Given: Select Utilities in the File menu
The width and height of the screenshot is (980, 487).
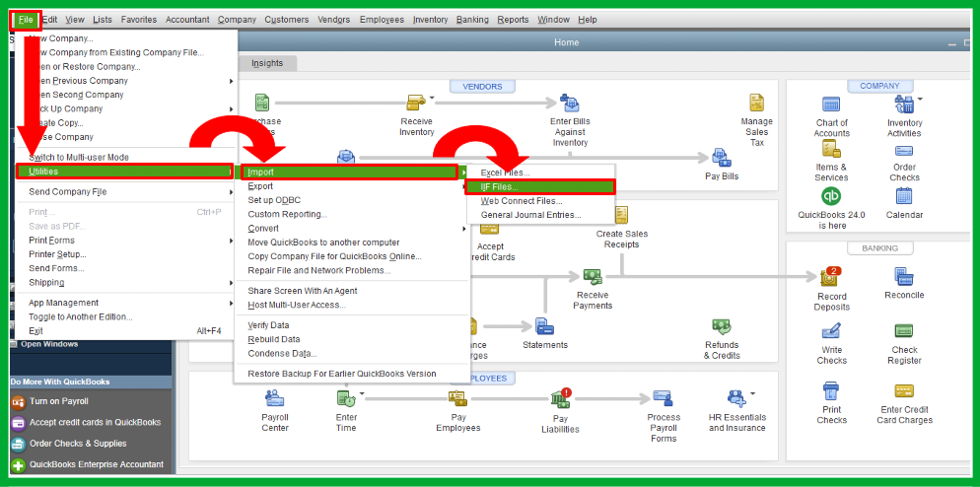Looking at the screenshot, I should click(125, 172).
